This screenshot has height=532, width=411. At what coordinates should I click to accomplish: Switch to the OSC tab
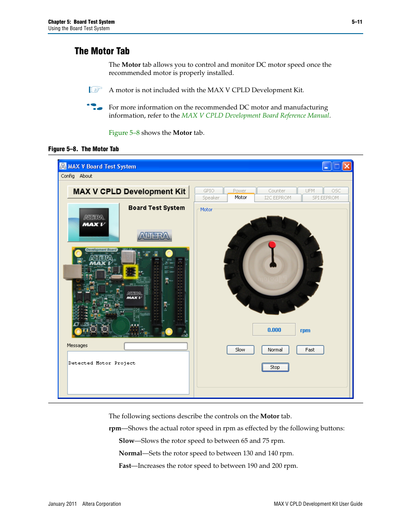point(336,191)
